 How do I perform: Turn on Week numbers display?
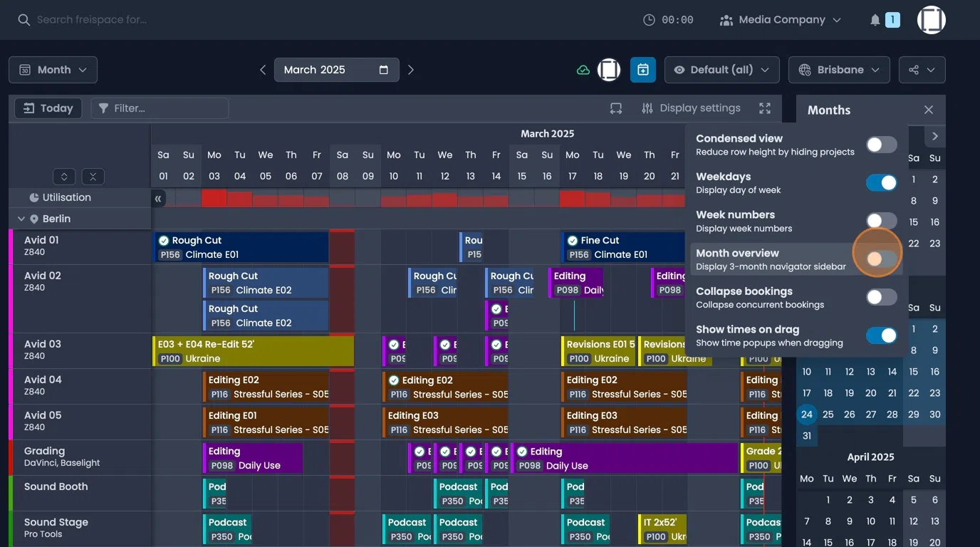[881, 220]
